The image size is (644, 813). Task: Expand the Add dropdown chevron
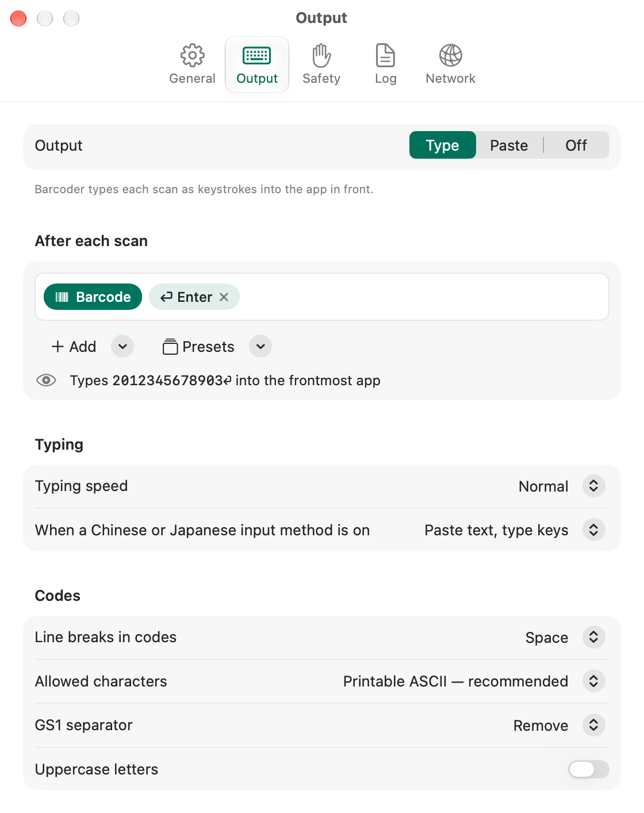pyautogui.click(x=122, y=347)
